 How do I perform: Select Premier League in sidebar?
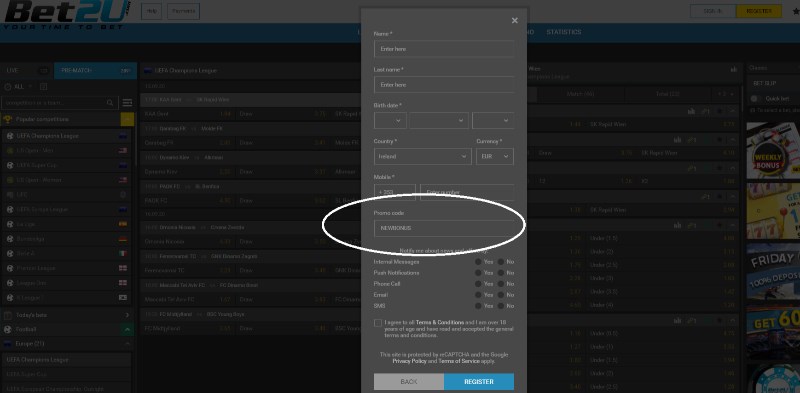coord(66,268)
